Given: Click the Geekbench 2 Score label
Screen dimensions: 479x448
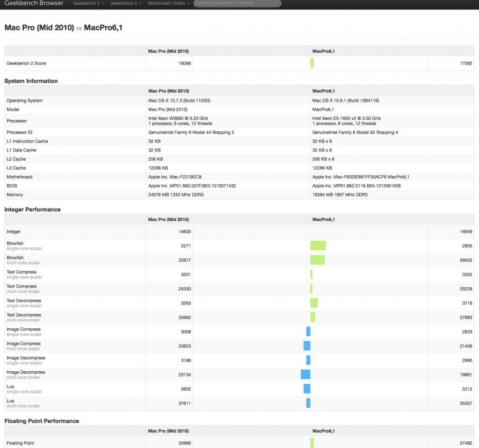Looking at the screenshot, I should click(26, 63).
